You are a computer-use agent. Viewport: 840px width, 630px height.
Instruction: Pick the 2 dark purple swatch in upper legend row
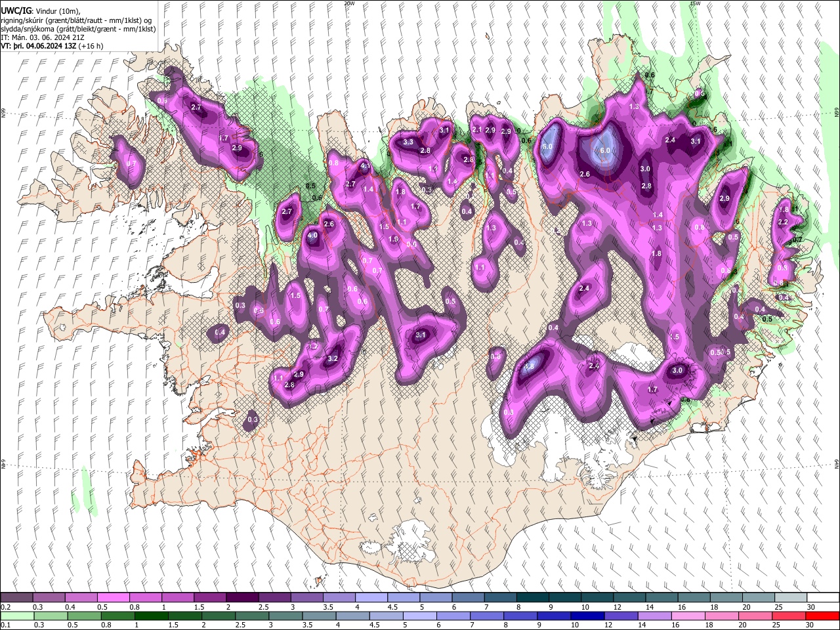[243, 597]
